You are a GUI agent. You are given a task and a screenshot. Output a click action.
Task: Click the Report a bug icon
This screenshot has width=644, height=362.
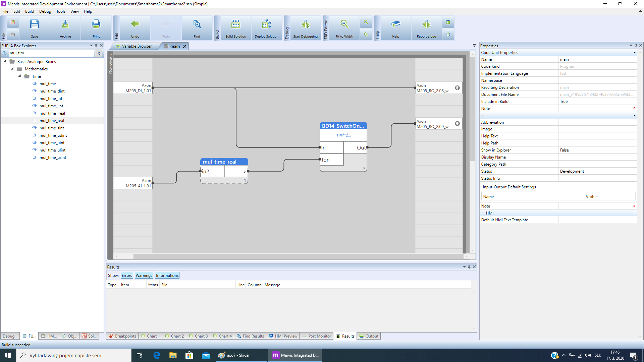426,24
